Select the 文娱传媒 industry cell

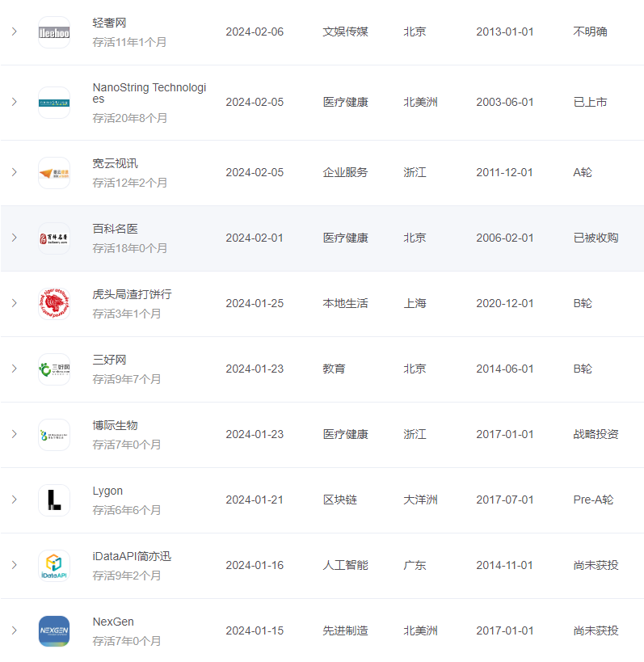(x=345, y=32)
